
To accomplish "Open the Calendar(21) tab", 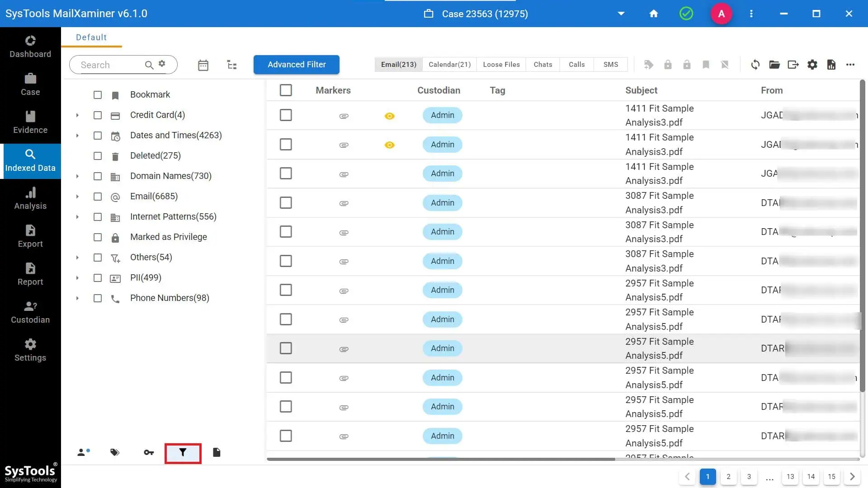I will (449, 64).
